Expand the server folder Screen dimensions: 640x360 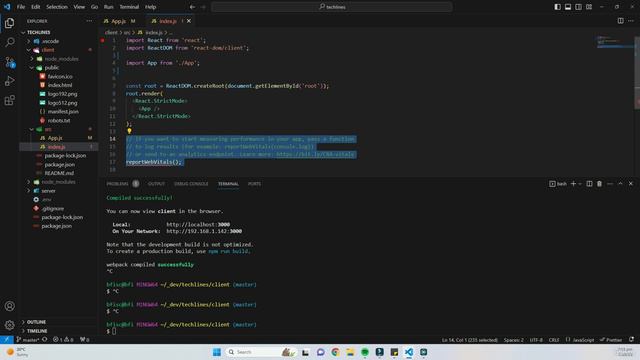tap(59, 191)
